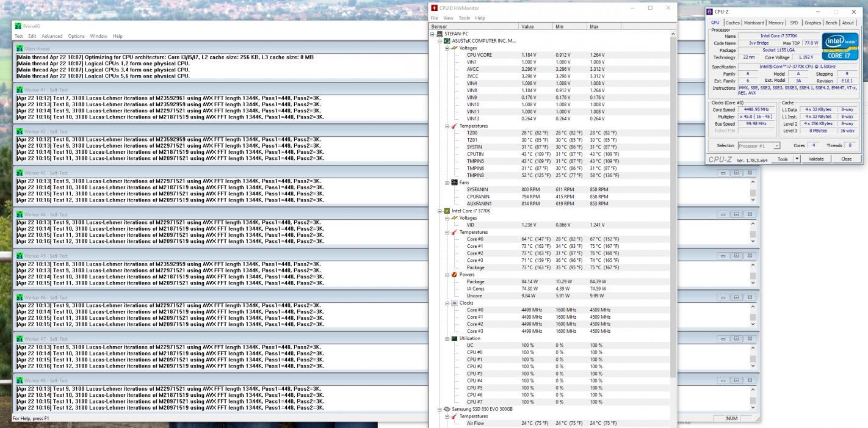The image size is (868, 428).
Task: Switch to CPU-Z Bench tab
Action: (832, 23)
